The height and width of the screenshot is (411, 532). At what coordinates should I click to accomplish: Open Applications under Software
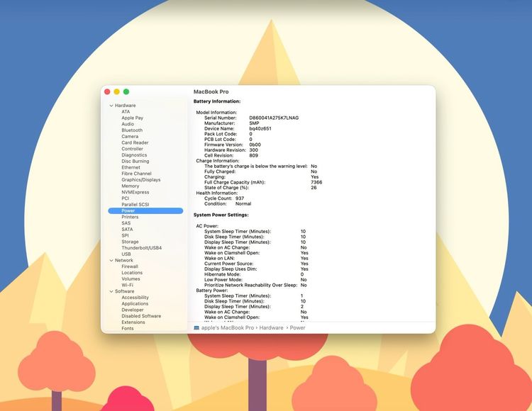point(135,303)
